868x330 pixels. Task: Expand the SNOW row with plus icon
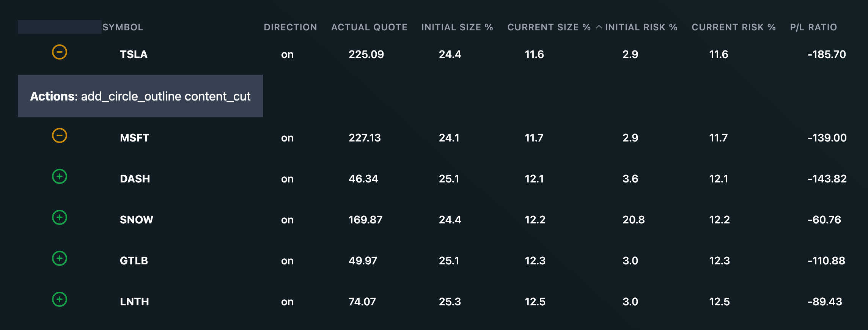[60, 217]
